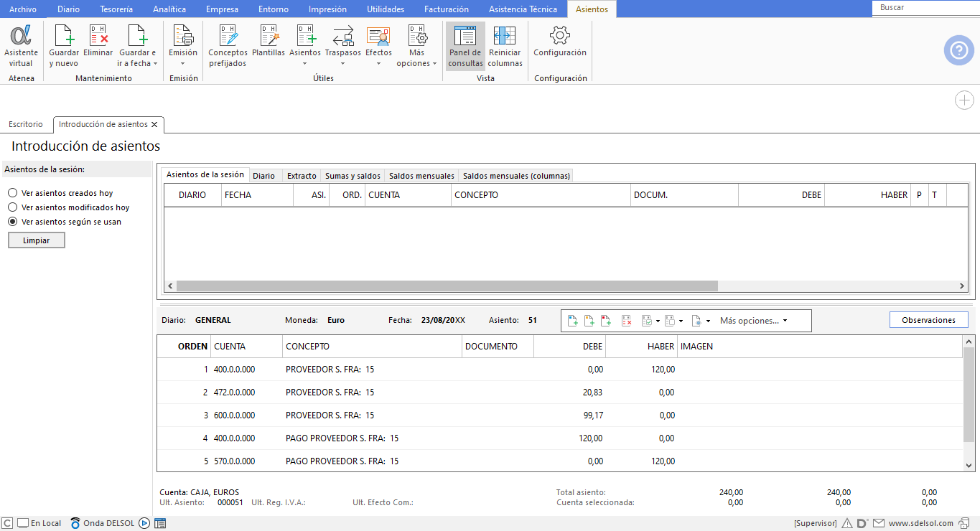Open the Facturación ribbon tab
980x531 pixels.
[447, 9]
